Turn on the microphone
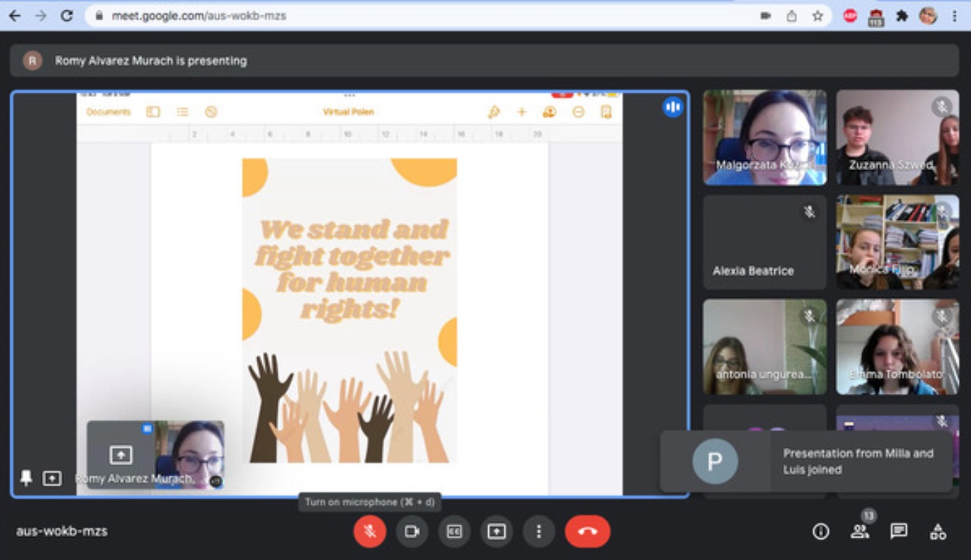971x560 pixels. [370, 531]
